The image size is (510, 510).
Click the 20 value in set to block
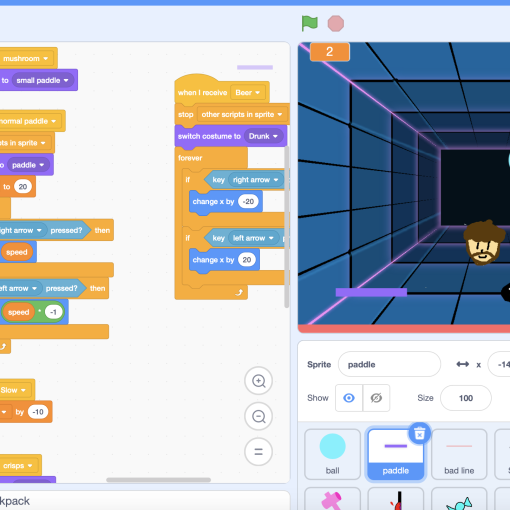tap(23, 187)
